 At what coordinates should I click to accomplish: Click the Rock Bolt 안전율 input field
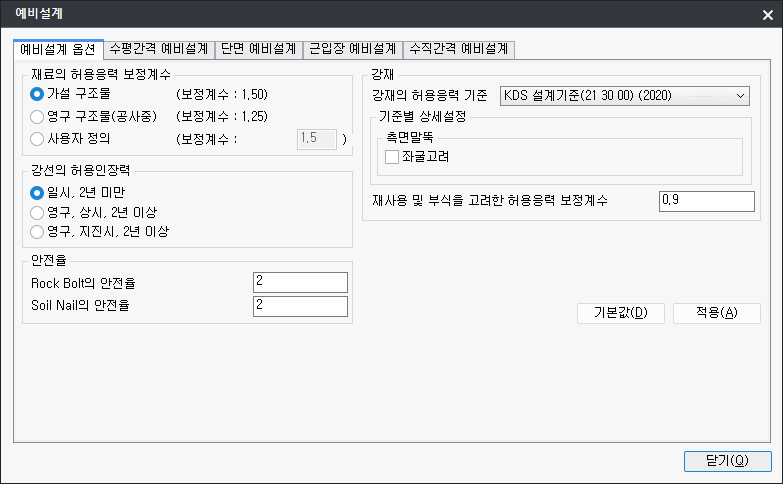[x=300, y=282]
